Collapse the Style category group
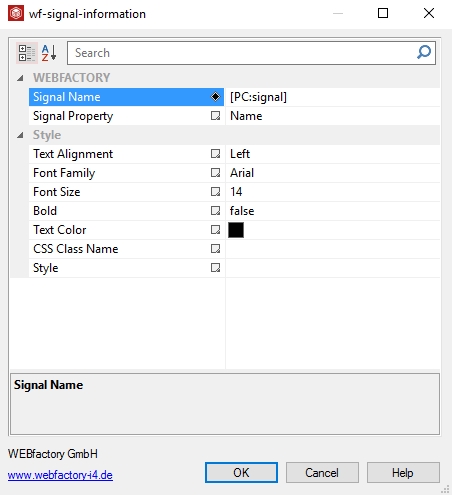Viewport: 452px width, 495px height. coord(20,135)
